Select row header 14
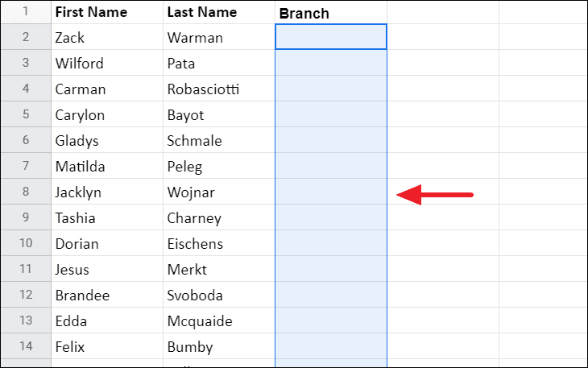This screenshot has height=368, width=588. (26, 346)
